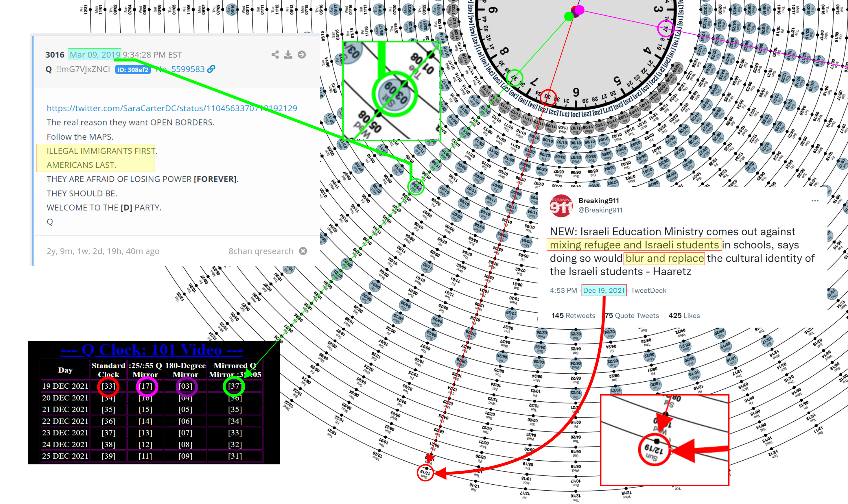Click the X icon next to 8chan qresearch
The height and width of the screenshot is (504, 848).
coord(303,251)
